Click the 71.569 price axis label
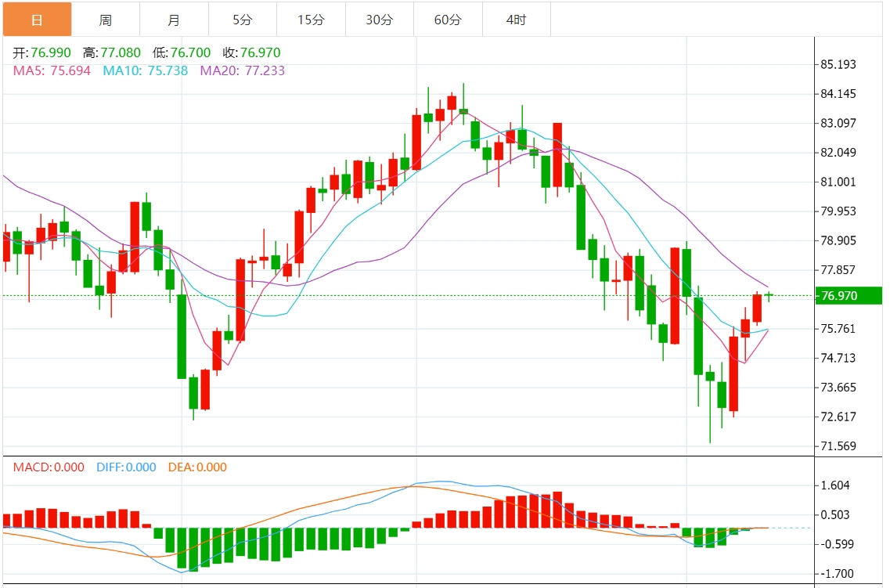890x588 pixels. click(838, 446)
